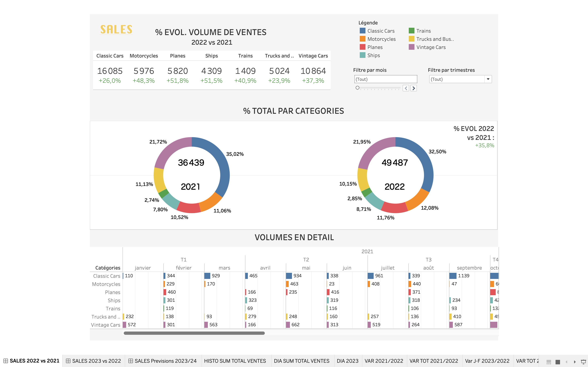Click the horizontal scrollbar under the detail table
This screenshot has height=367, width=588.
pyautogui.click(x=194, y=333)
